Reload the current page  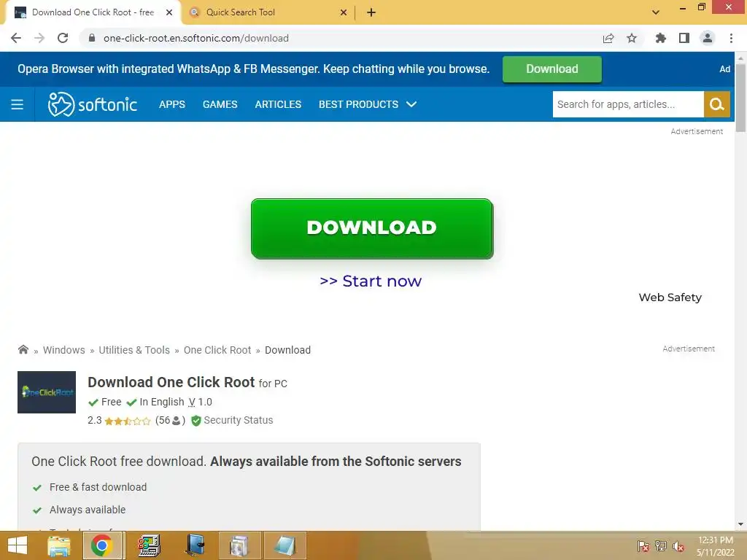tap(63, 38)
